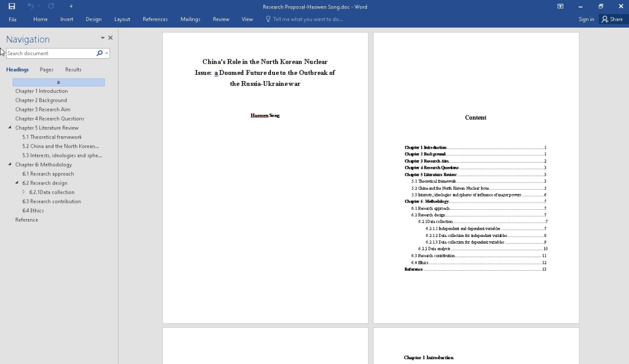
Task: Select the Results tab in Navigation
Action: coord(73,70)
